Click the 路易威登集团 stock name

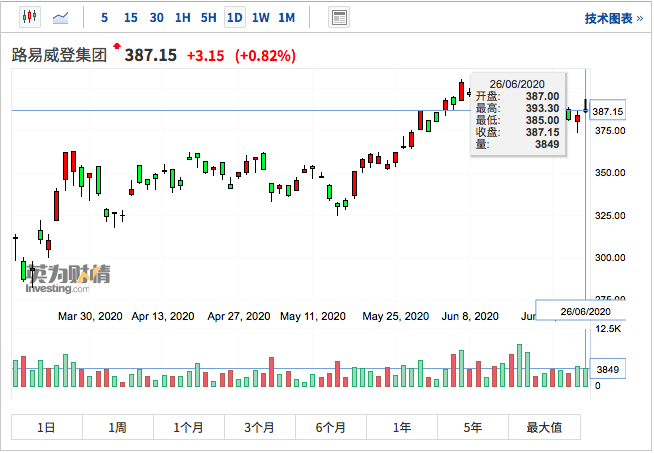click(59, 55)
